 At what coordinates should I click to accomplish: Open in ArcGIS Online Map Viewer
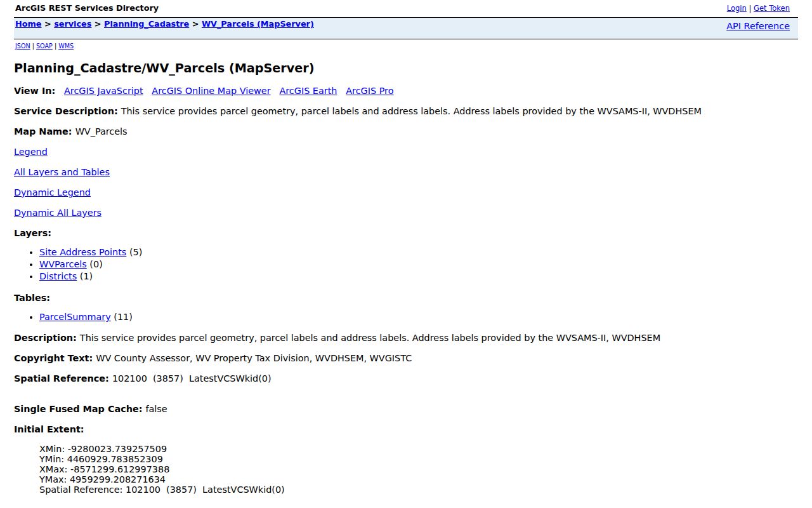tap(211, 91)
